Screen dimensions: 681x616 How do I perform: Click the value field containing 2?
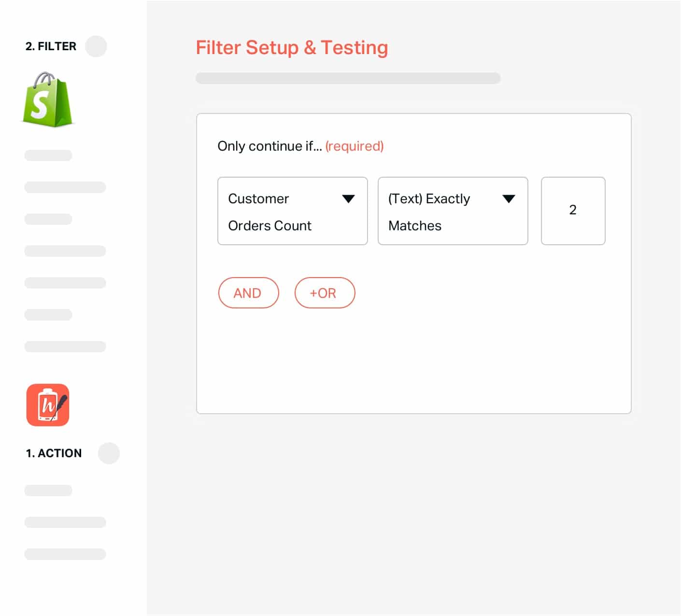click(573, 211)
